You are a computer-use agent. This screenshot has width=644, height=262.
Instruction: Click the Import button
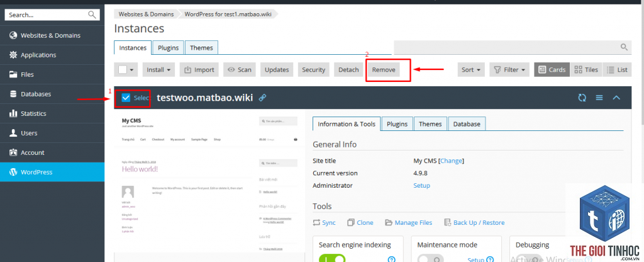[x=199, y=69]
